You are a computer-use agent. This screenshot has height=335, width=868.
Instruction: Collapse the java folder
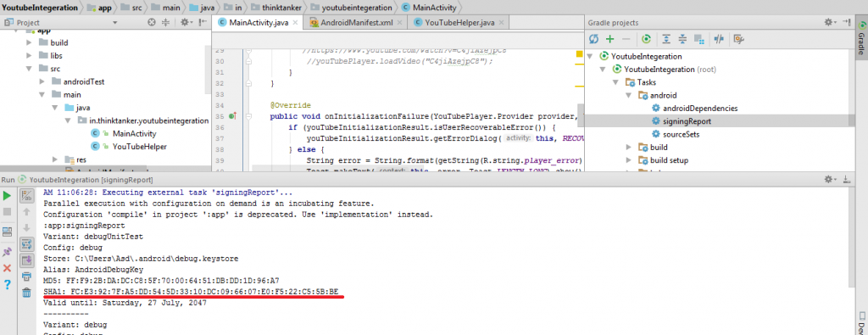(x=55, y=108)
